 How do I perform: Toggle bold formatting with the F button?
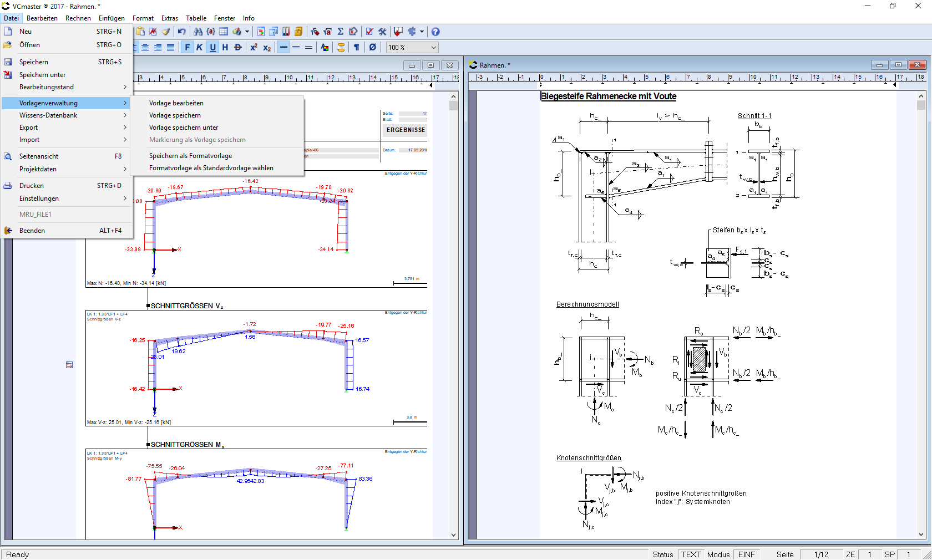(187, 47)
